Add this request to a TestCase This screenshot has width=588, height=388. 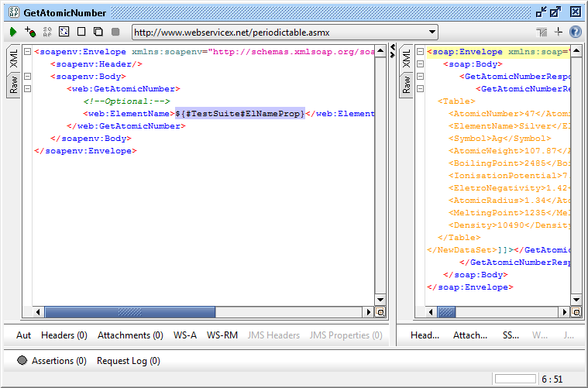(30, 32)
